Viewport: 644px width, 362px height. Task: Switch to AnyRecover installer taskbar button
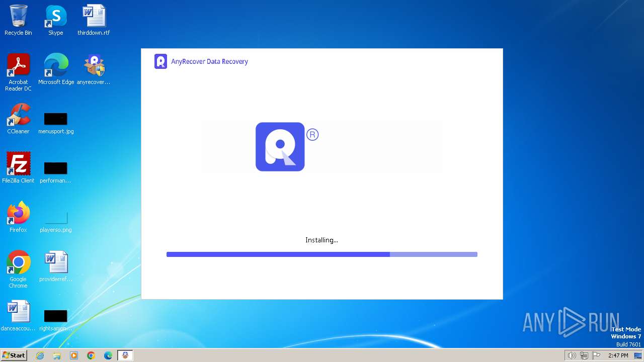tap(125, 355)
